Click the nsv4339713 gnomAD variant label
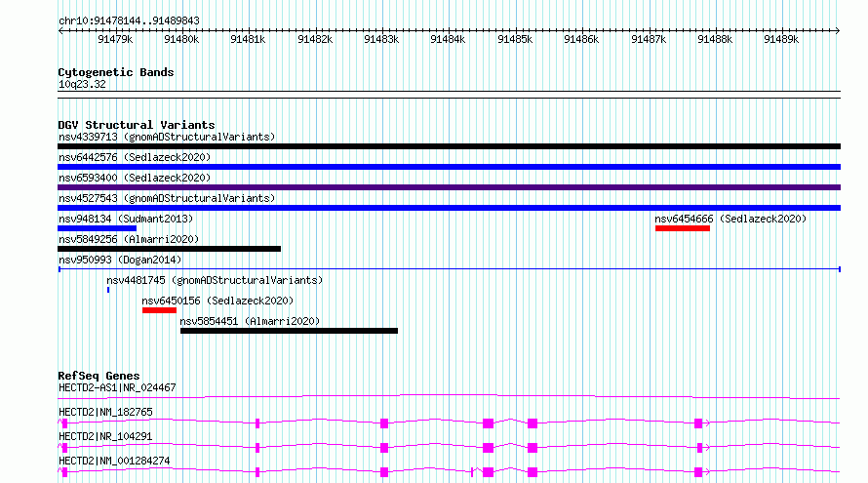Screen dimensions: 868x483 tap(166, 137)
